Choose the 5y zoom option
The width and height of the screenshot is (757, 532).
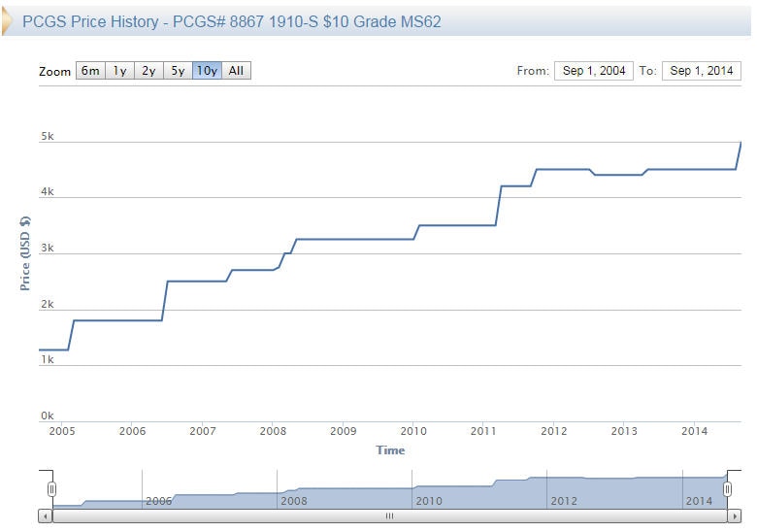[x=178, y=71]
